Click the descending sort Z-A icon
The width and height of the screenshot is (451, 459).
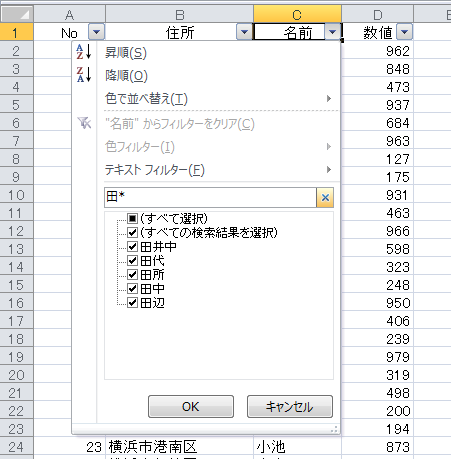[x=84, y=75]
